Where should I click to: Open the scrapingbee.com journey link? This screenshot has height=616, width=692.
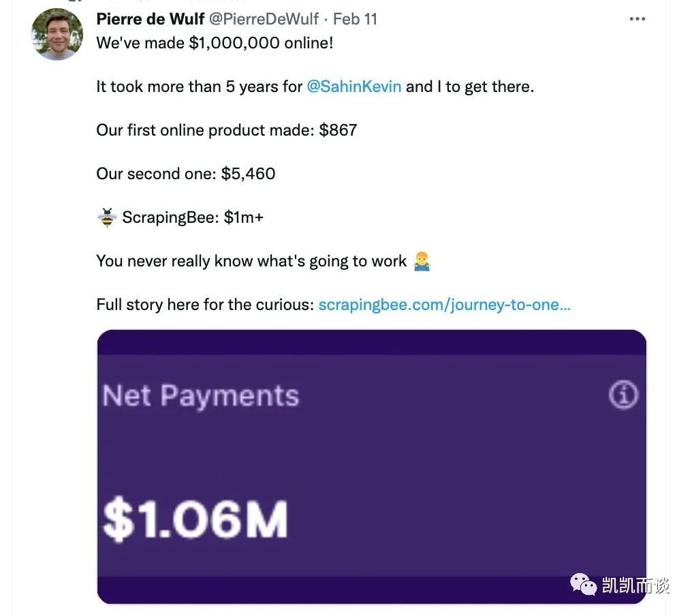(444, 305)
